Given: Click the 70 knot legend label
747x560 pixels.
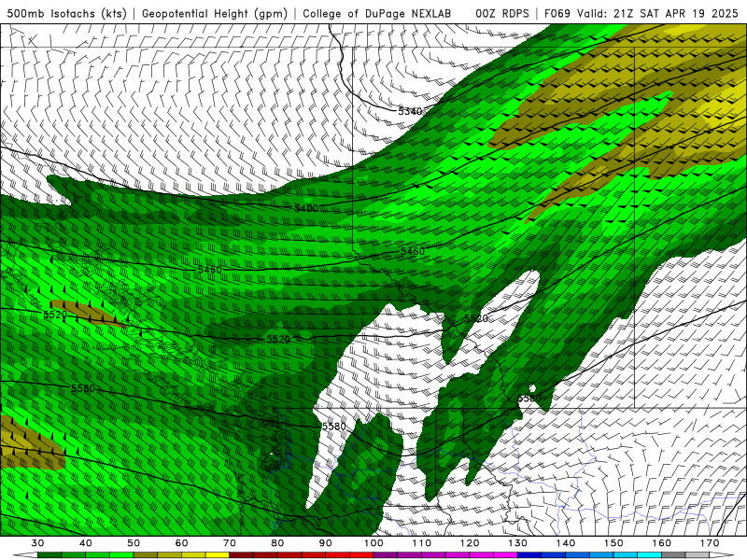Looking at the screenshot, I should (x=230, y=543).
